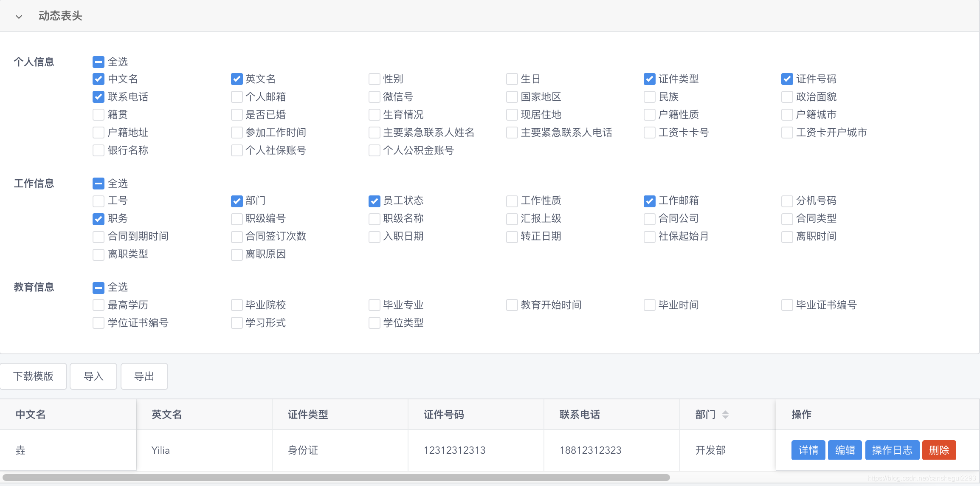Screen dimensions: 980x486
Task: Collapse the 动态表头 panel chevron
Action: tap(19, 17)
